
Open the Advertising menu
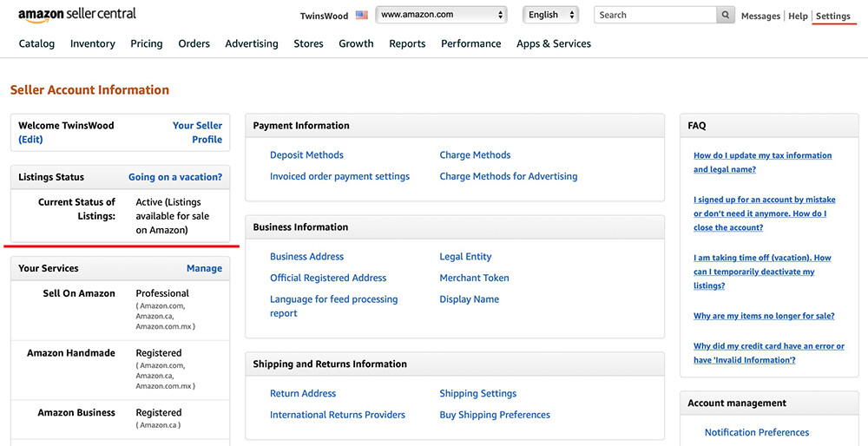coord(252,43)
